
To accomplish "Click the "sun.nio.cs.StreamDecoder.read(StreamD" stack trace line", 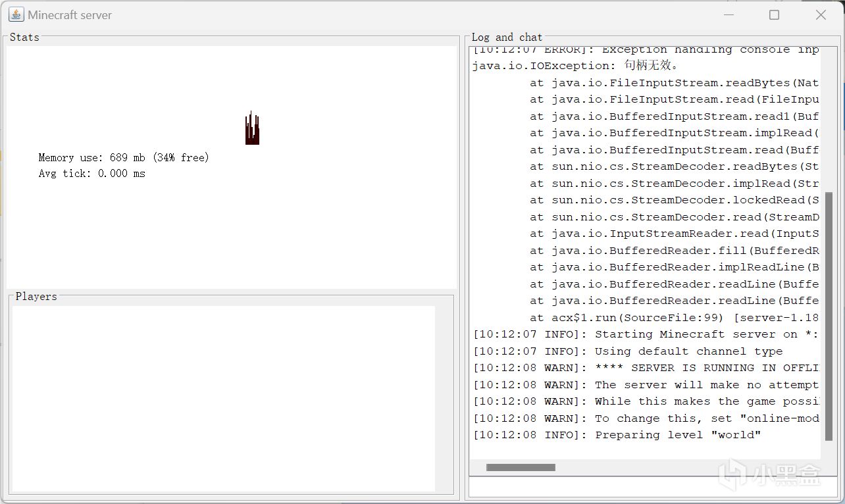I will click(x=675, y=217).
